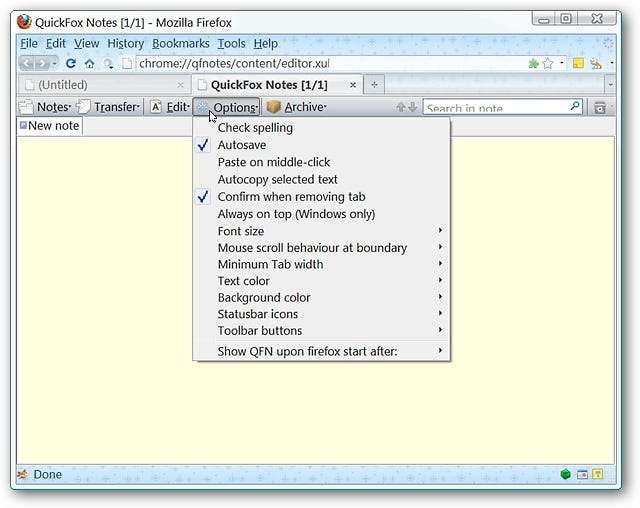The image size is (640, 508).
Task: Open the Help menu
Action: pos(265,43)
